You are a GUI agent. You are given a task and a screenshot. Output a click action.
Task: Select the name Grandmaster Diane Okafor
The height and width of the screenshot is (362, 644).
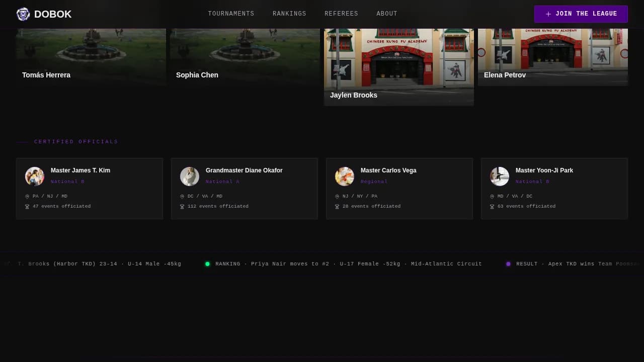click(244, 170)
